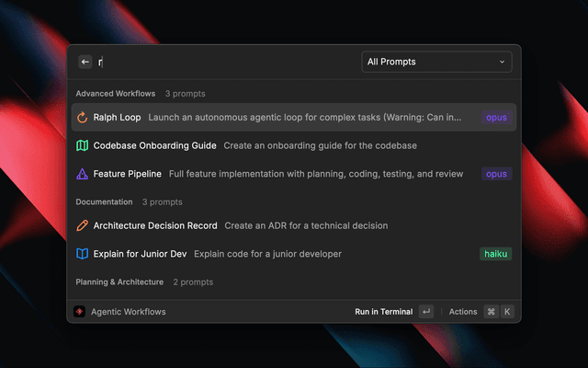Open the All Prompts dropdown
Viewport: 588px width, 368px height.
[x=435, y=62]
